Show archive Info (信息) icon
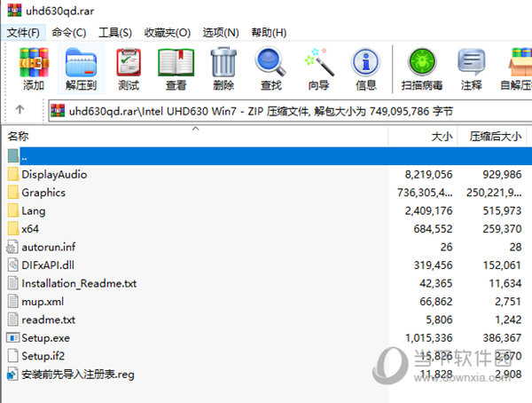The width and height of the screenshot is (532, 403). click(x=365, y=62)
